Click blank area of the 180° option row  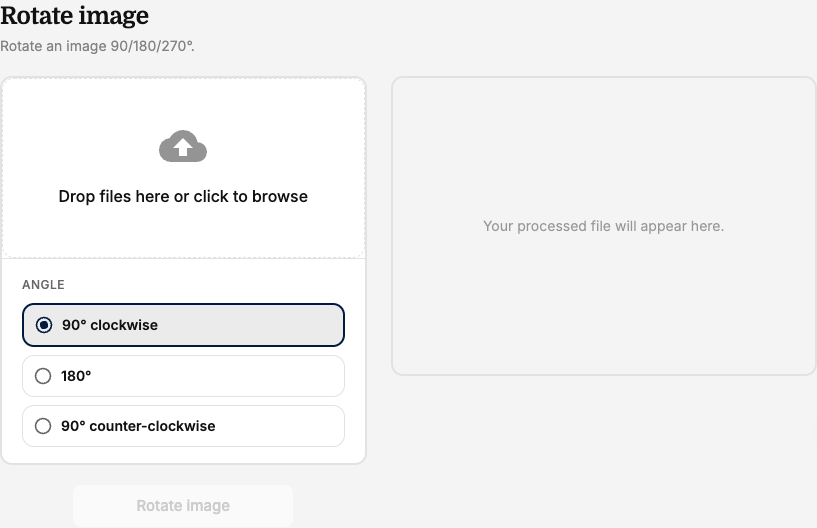(x=234, y=376)
